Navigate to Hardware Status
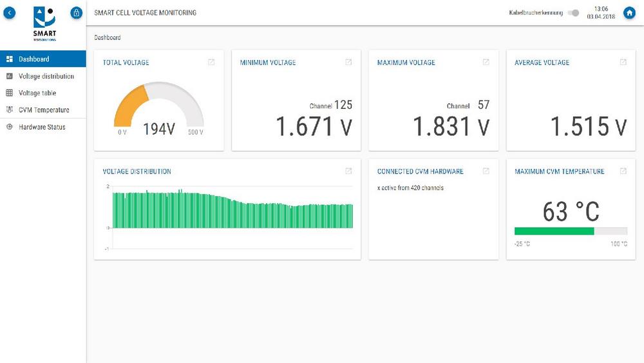 (x=42, y=127)
